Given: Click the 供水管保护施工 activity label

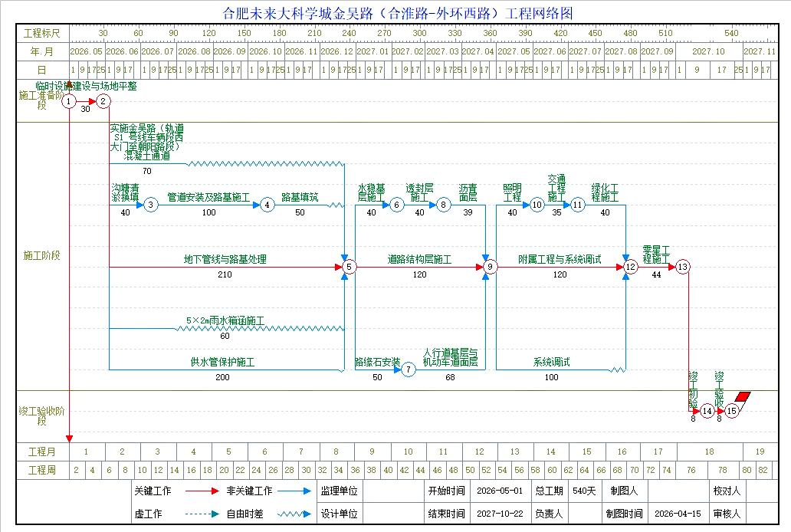Looking at the screenshot, I should click(x=222, y=362).
